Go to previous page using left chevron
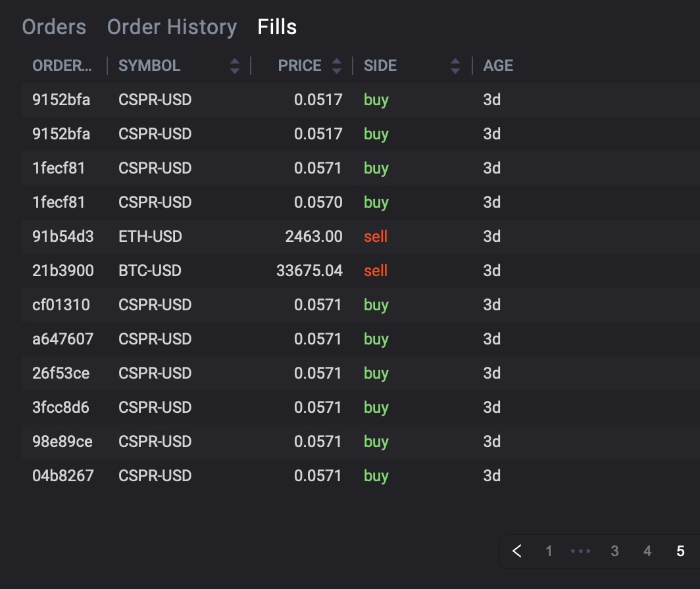The image size is (700, 589). [517, 551]
